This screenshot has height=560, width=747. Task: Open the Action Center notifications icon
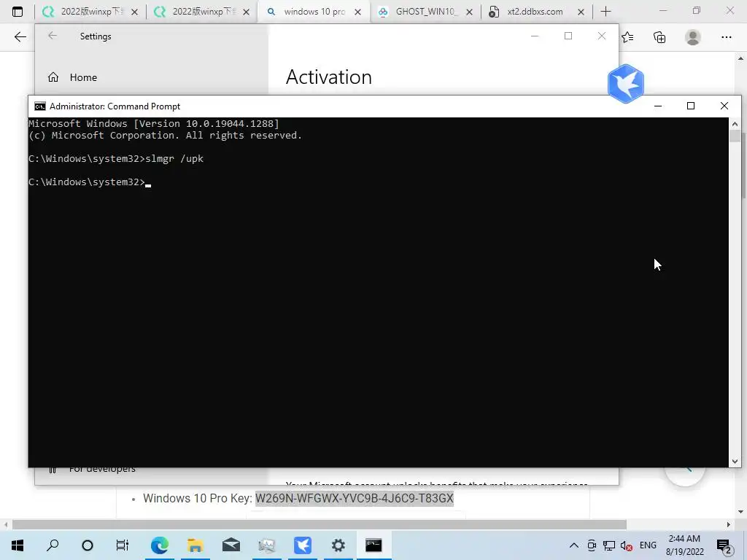coord(724,545)
